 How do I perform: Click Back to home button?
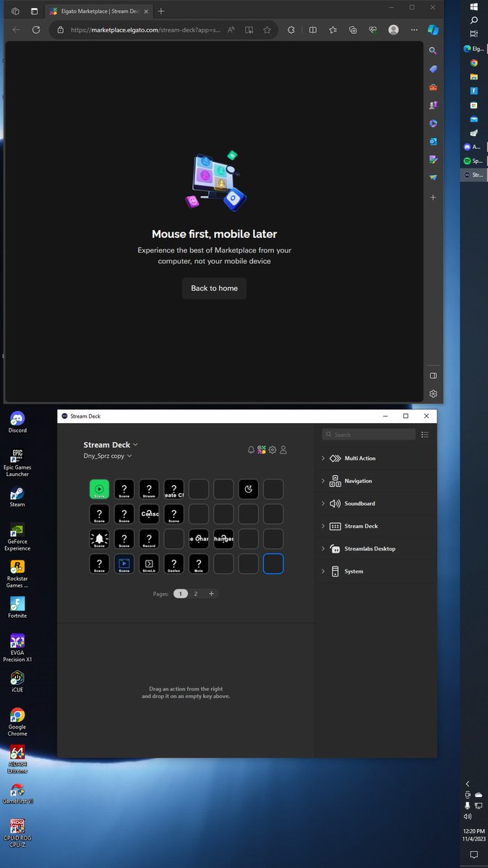click(214, 289)
